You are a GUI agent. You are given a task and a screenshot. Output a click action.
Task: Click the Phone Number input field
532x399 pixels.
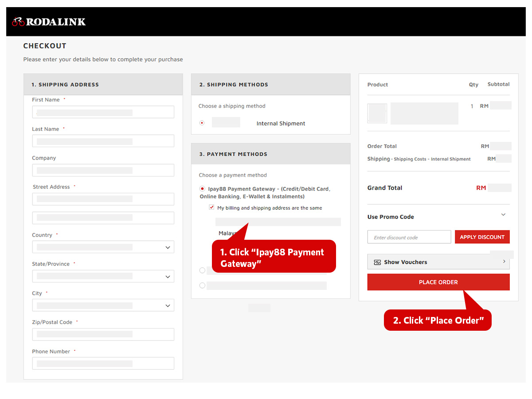pyautogui.click(x=103, y=363)
